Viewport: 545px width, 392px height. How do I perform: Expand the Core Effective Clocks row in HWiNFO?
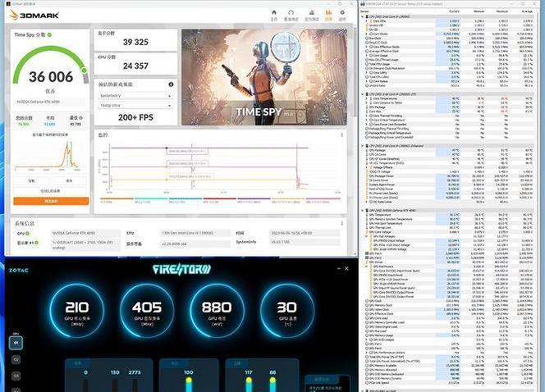[367, 47]
